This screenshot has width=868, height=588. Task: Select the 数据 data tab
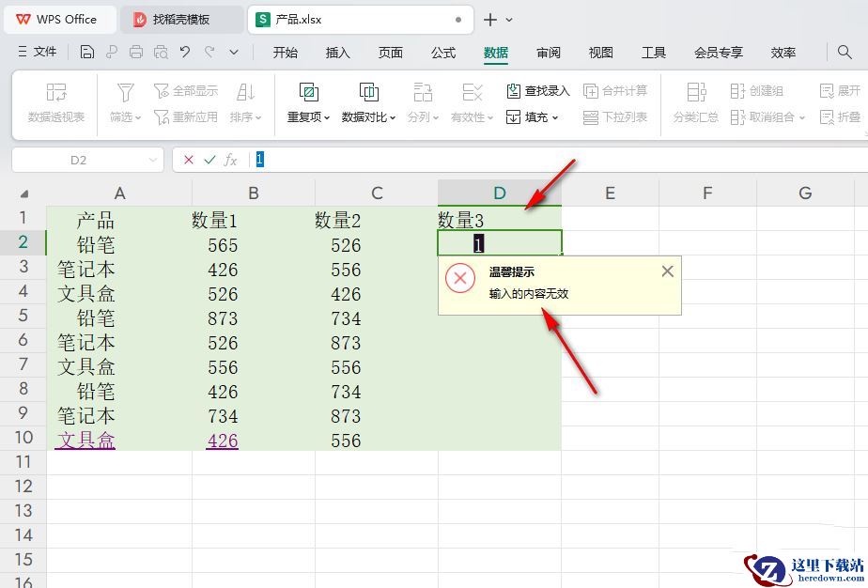[x=495, y=52]
